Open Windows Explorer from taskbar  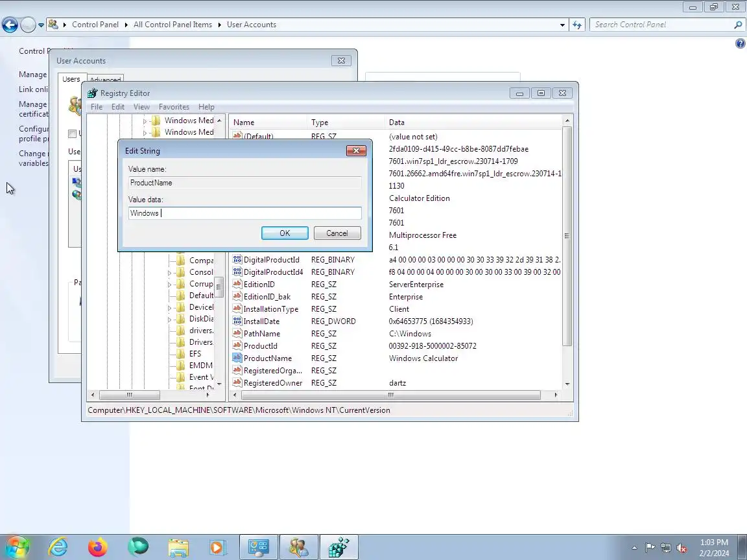click(178, 548)
